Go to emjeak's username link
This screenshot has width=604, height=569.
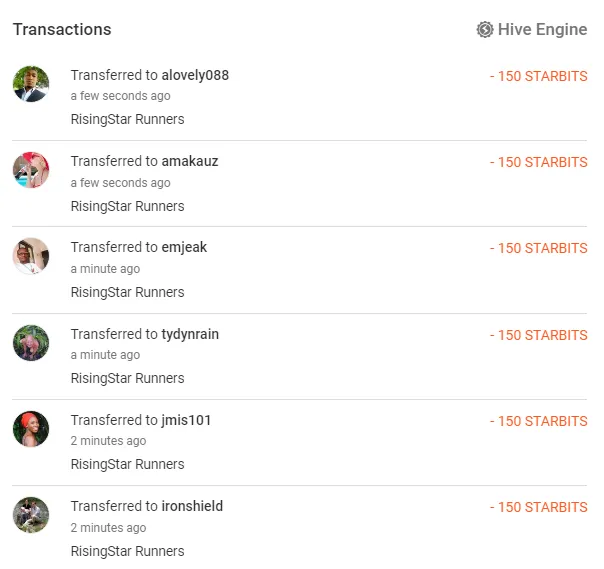(x=184, y=248)
